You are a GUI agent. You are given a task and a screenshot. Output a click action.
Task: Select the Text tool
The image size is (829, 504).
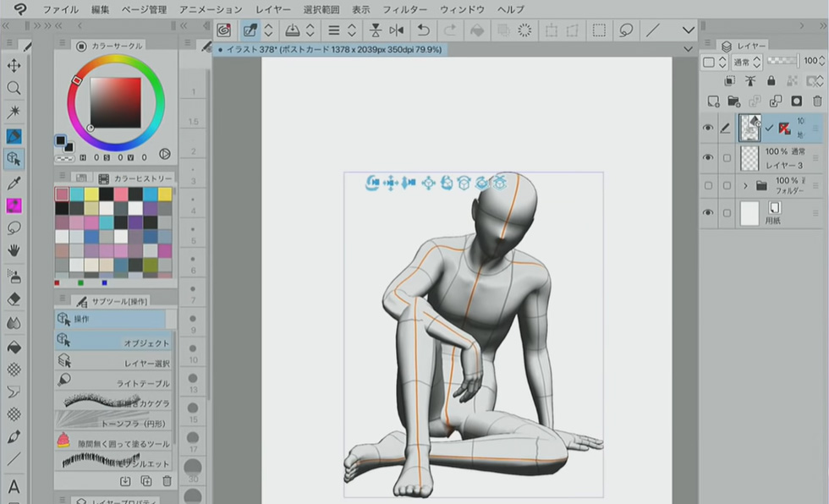tap(14, 487)
